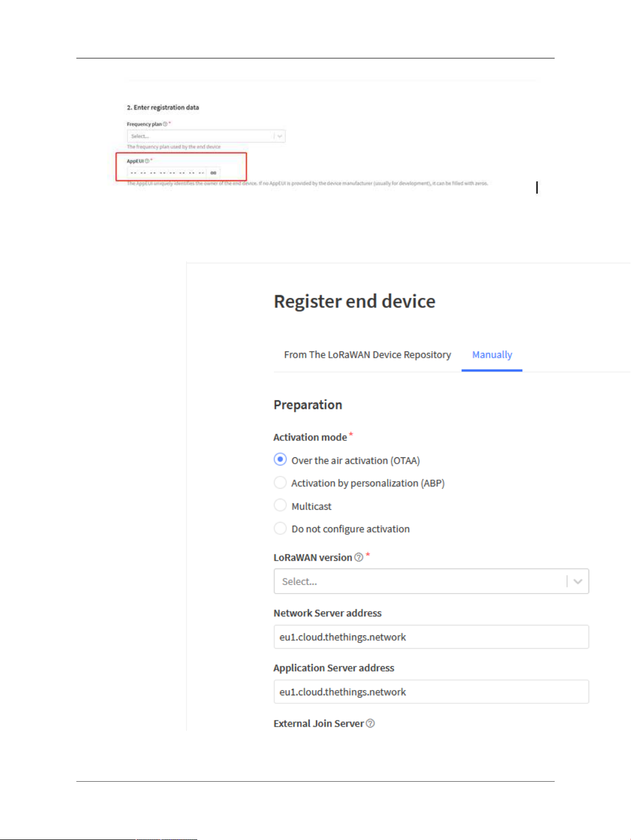631x840 pixels.
Task: Focus the Application Server address field
Action: 431,692
